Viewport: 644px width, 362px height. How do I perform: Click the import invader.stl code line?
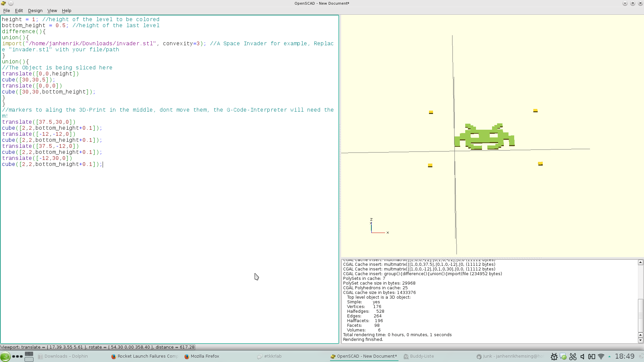click(168, 47)
